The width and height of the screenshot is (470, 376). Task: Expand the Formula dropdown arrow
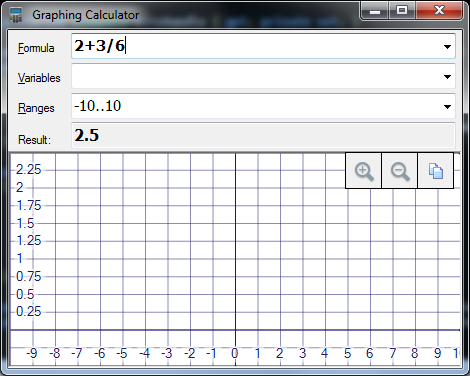tap(447, 47)
